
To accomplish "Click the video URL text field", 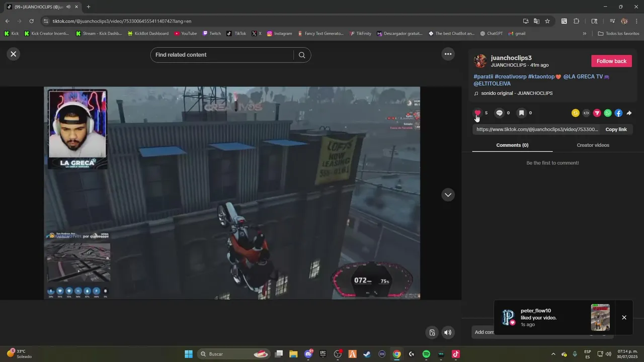I will point(537,129).
